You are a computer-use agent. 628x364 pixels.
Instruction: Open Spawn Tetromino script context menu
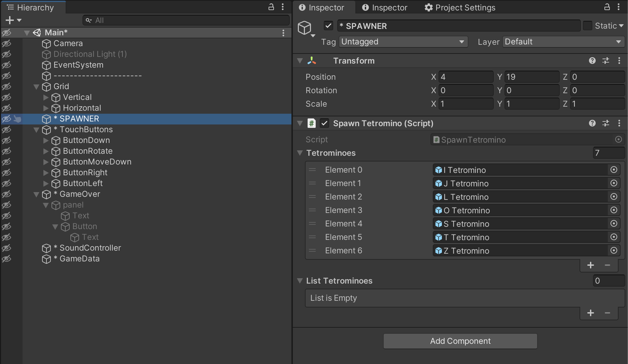click(x=619, y=123)
